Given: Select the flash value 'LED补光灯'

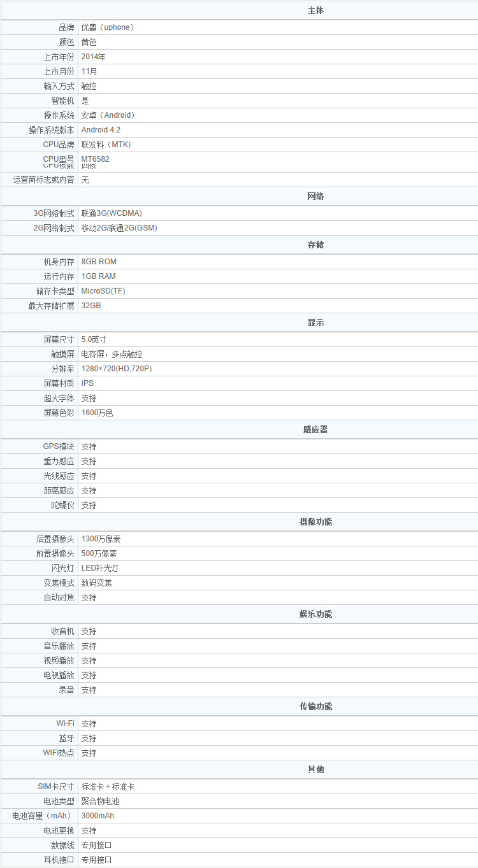Looking at the screenshot, I should 100,568.
